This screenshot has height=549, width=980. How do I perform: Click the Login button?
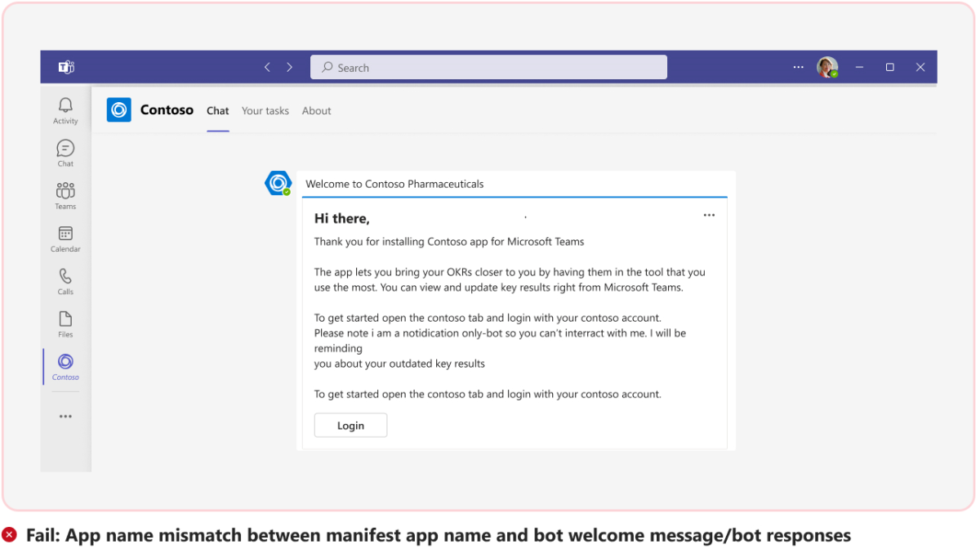[x=350, y=425]
